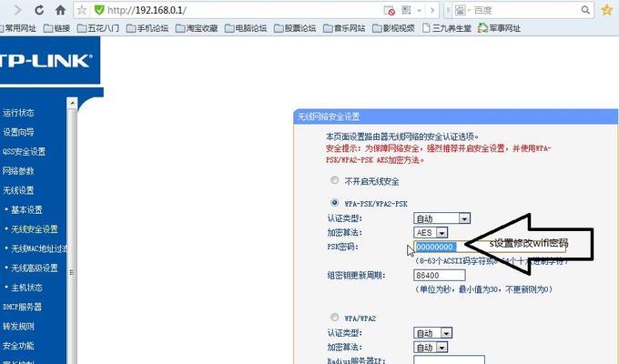Open the 安全功能 menu item
Viewport: 619px width, 364px height.
point(18,346)
